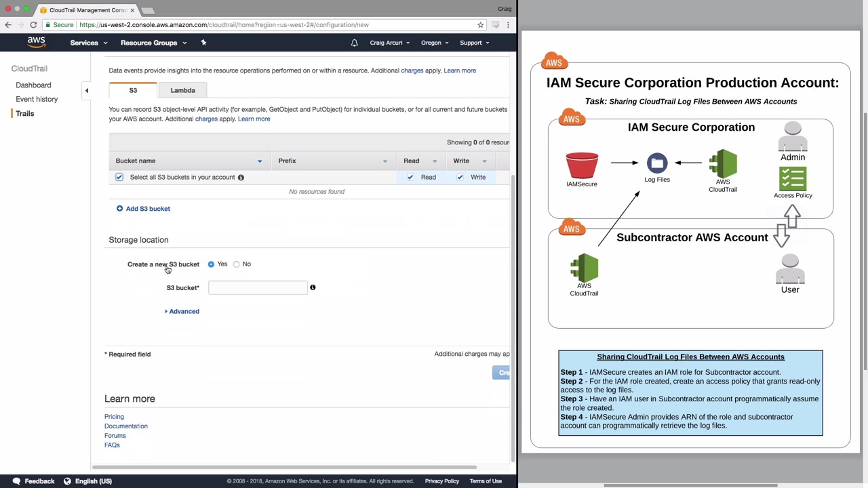
Task: Show info for Select all S3 buckets
Action: coord(241,178)
